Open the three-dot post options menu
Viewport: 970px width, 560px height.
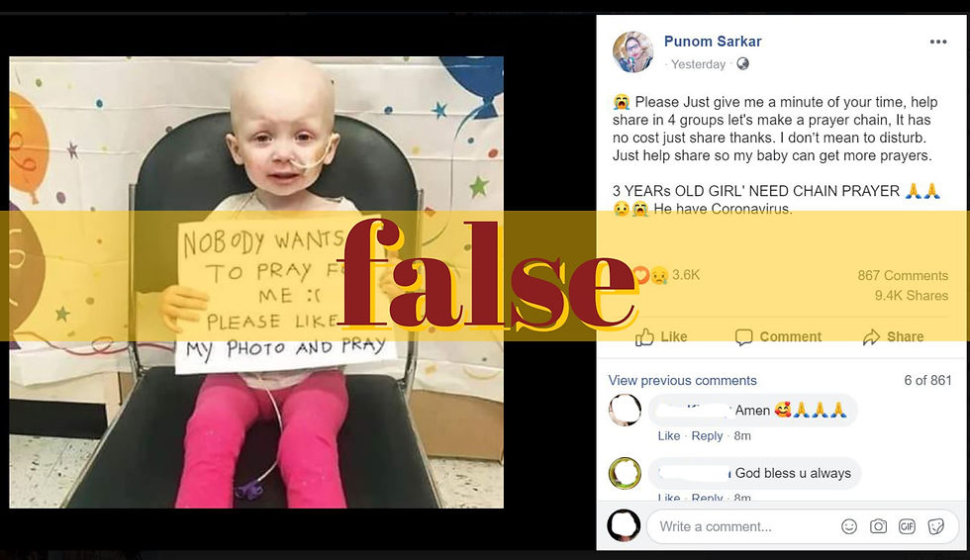click(x=938, y=42)
